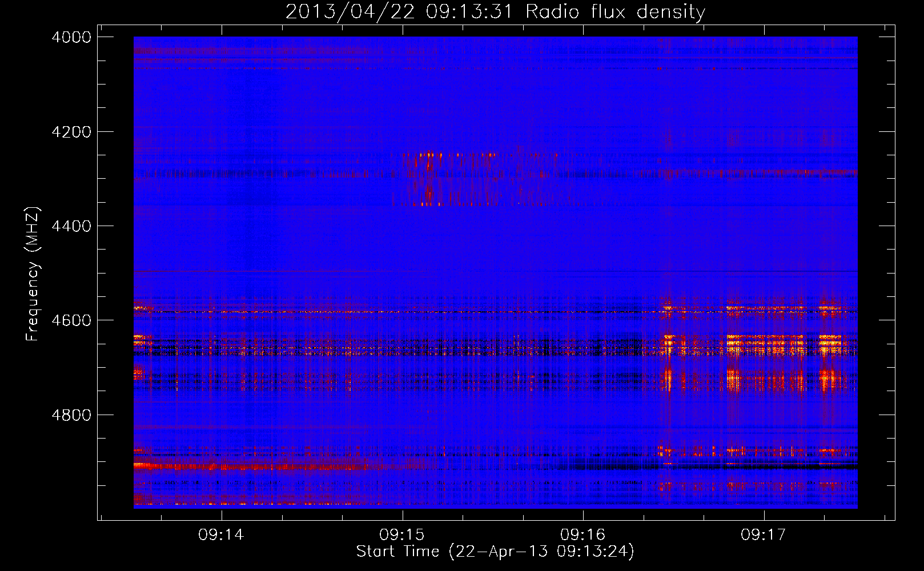Click the 09:15 time tick label
This screenshot has width=924, height=571.
point(402,535)
